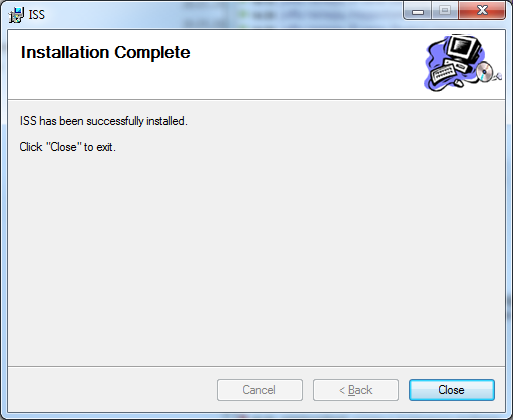Click the computer monitor in banner graphic
The image size is (513, 420).
coord(464,48)
